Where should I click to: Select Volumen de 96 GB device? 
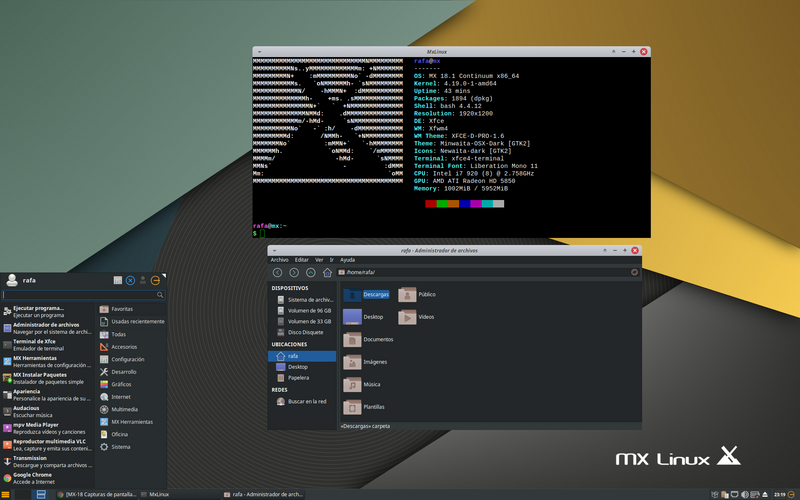pos(302,310)
